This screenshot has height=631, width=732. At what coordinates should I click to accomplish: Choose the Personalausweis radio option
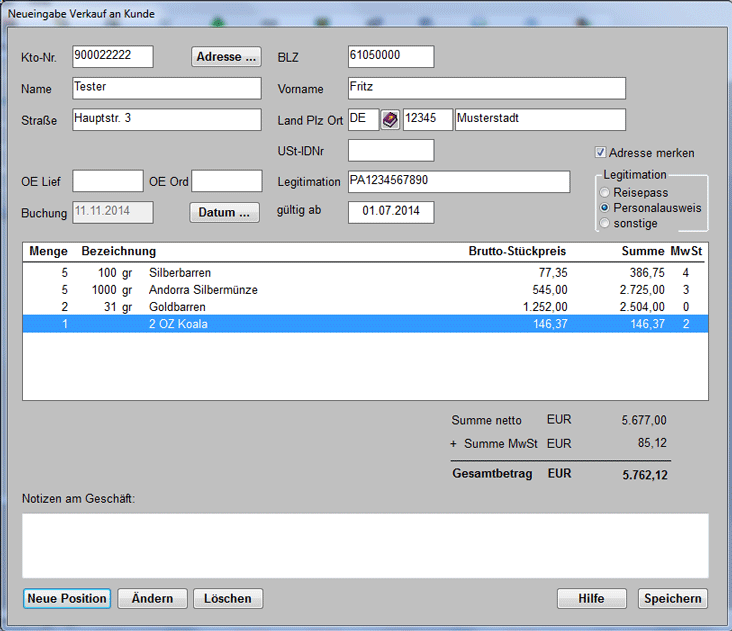(603, 207)
